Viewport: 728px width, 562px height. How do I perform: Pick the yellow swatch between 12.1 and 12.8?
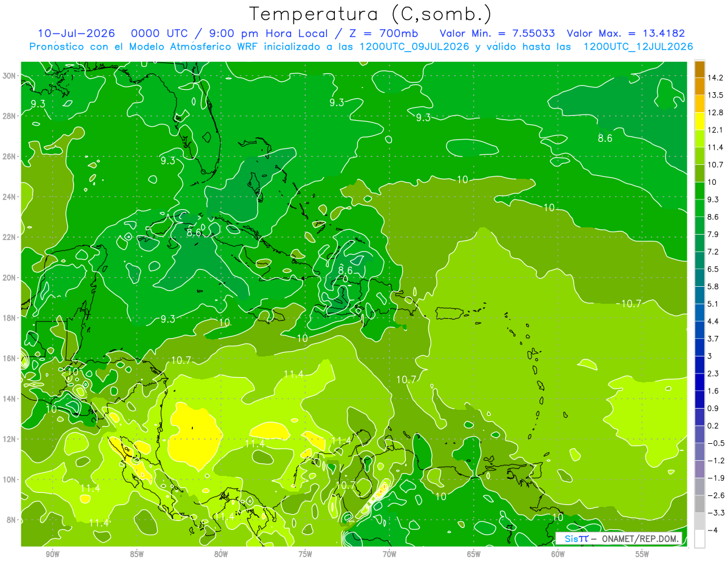click(699, 121)
